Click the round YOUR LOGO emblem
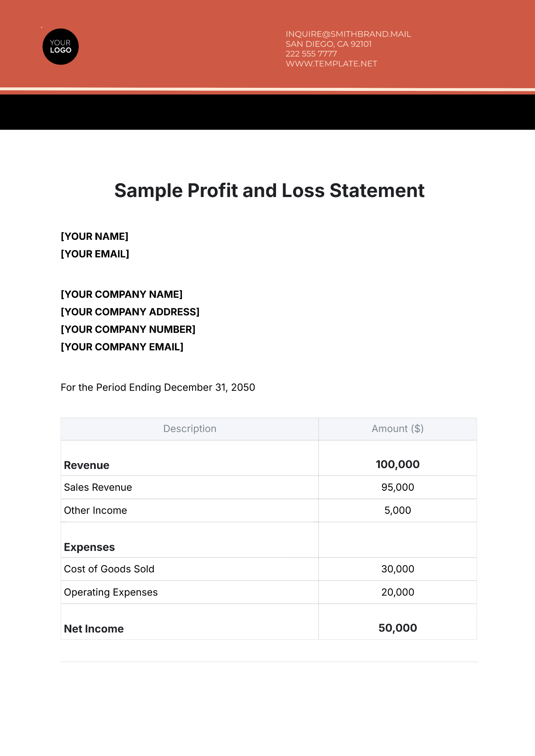 61,47
